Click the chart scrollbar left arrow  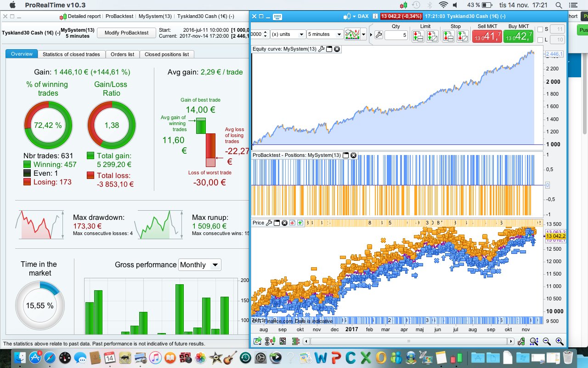306,341
